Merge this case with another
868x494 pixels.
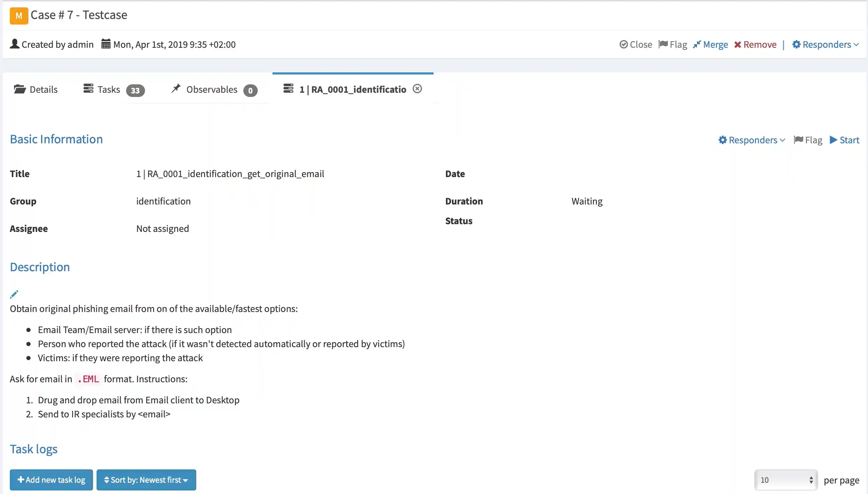point(710,45)
